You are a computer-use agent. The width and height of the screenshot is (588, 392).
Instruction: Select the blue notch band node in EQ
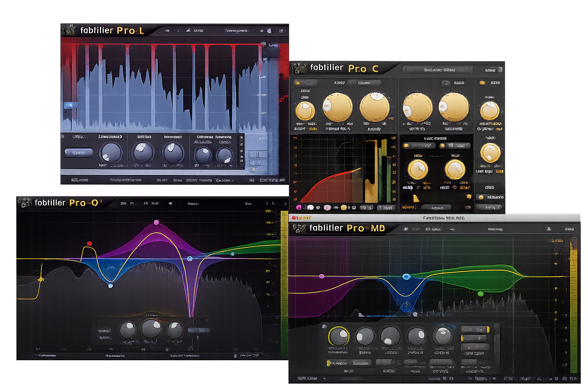pos(189,259)
